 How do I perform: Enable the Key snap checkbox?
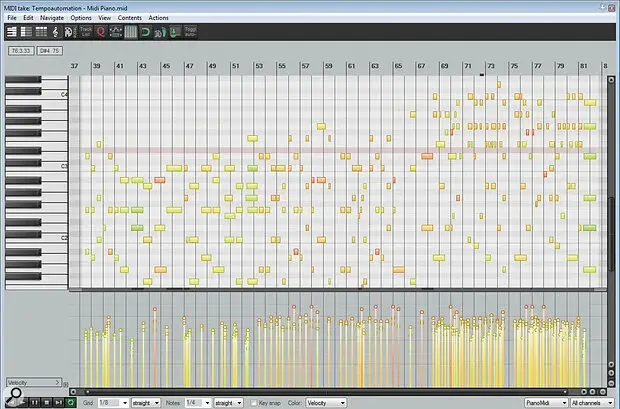point(254,403)
